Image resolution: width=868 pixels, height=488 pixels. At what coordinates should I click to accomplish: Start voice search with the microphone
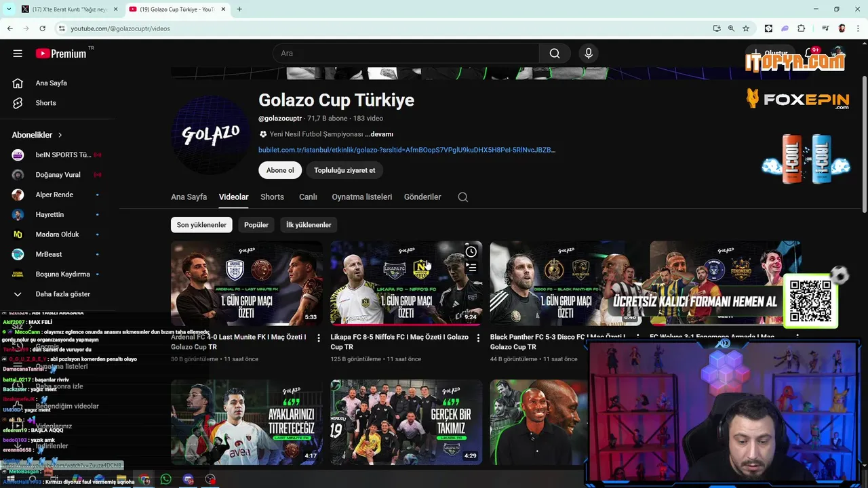[x=589, y=54]
